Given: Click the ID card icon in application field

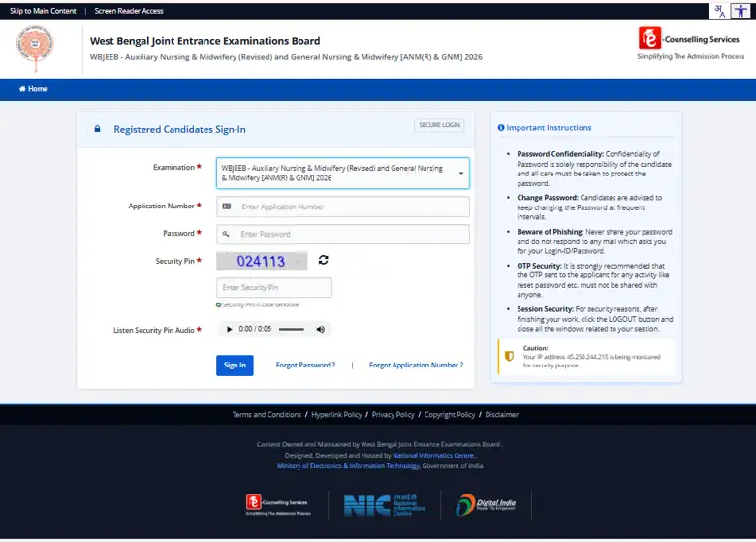Looking at the screenshot, I should pos(227,207).
